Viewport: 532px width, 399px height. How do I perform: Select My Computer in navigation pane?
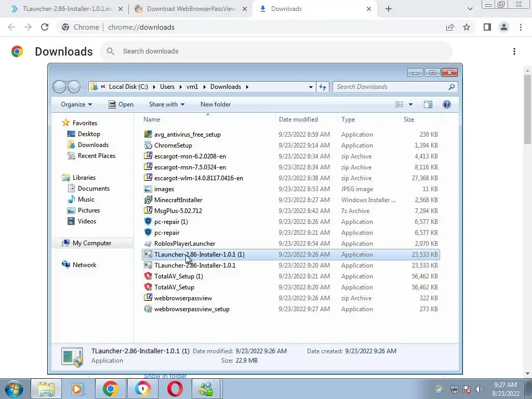92,243
